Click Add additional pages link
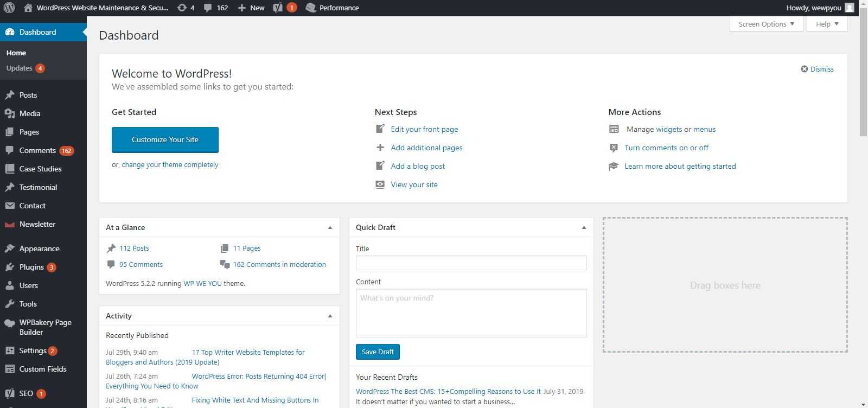 [x=426, y=148]
